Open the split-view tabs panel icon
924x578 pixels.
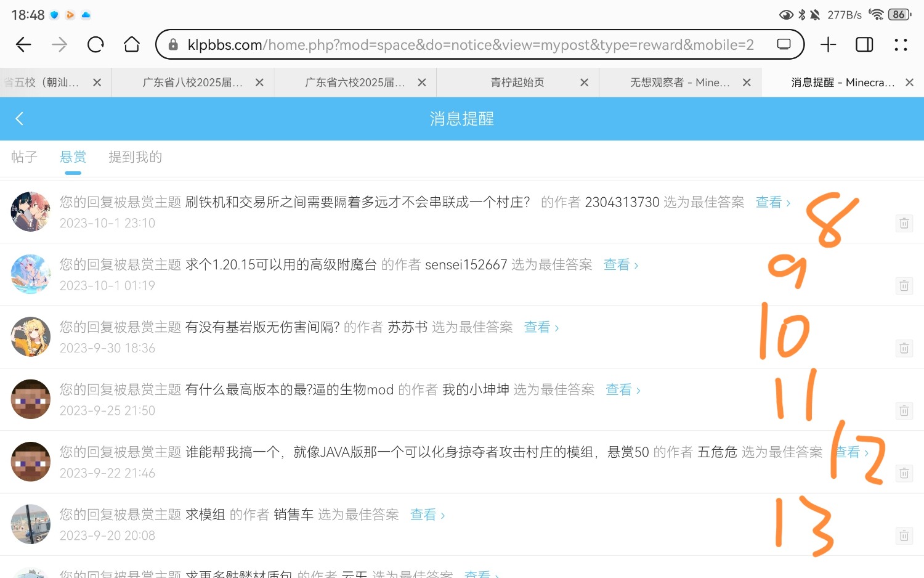[x=864, y=44]
